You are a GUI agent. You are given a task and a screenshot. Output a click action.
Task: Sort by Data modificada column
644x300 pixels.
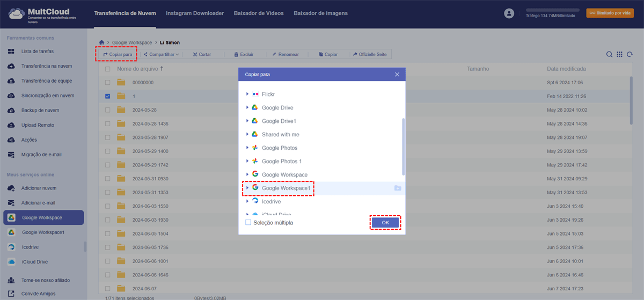[x=566, y=69]
